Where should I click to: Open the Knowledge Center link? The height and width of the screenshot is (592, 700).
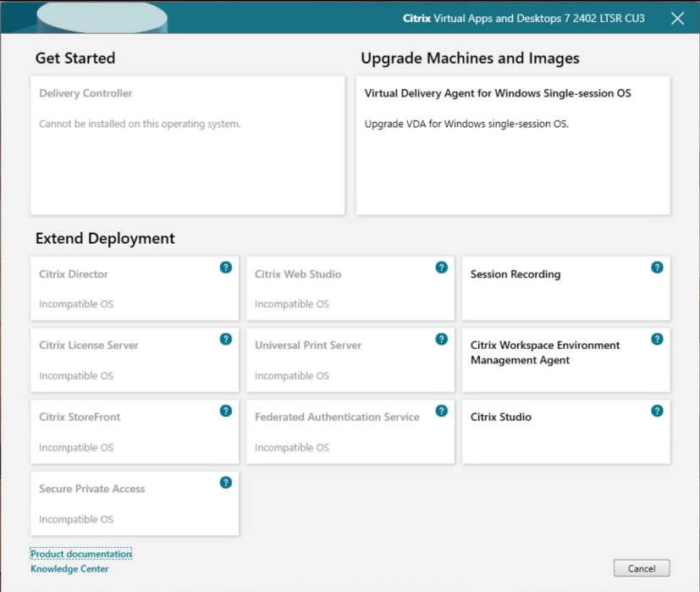coord(69,569)
